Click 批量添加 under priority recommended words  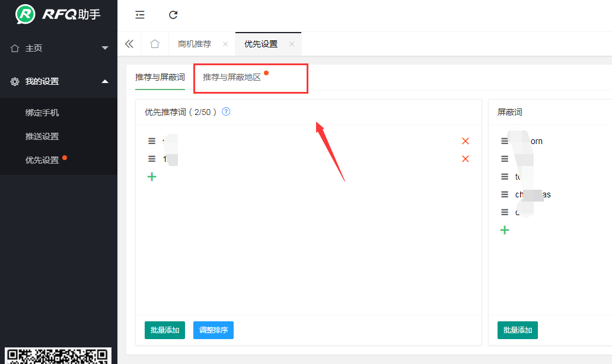165,330
